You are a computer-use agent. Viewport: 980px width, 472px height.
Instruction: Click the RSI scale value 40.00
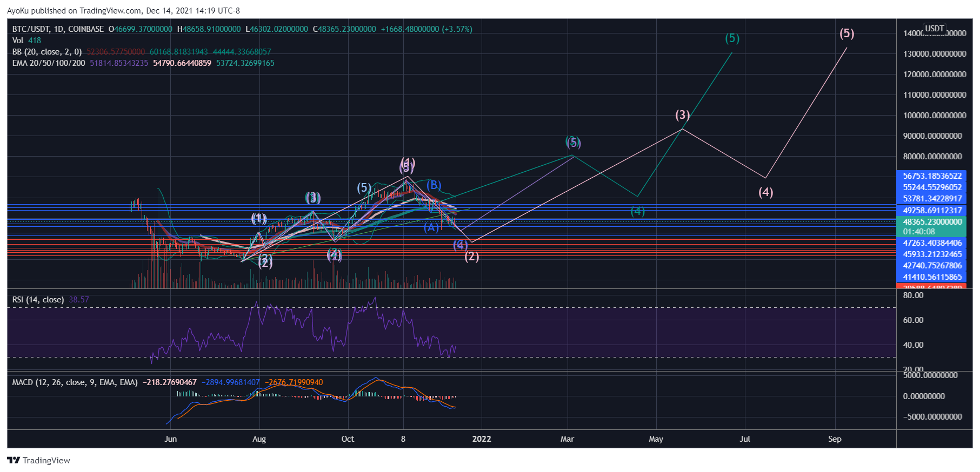(x=913, y=345)
